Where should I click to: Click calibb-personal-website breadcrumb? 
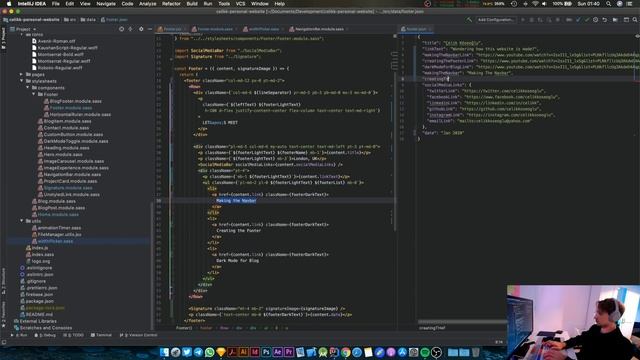click(x=31, y=20)
